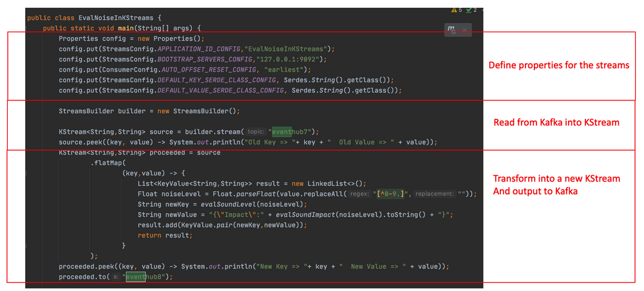
Task: Click the KStream proceeded = source line
Action: tap(140, 153)
